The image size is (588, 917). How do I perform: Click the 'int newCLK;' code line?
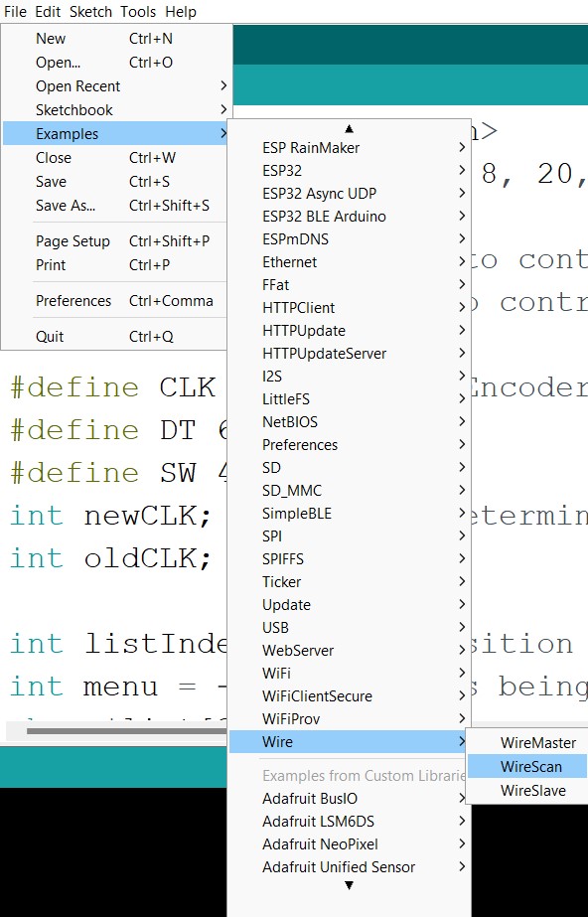110,516
